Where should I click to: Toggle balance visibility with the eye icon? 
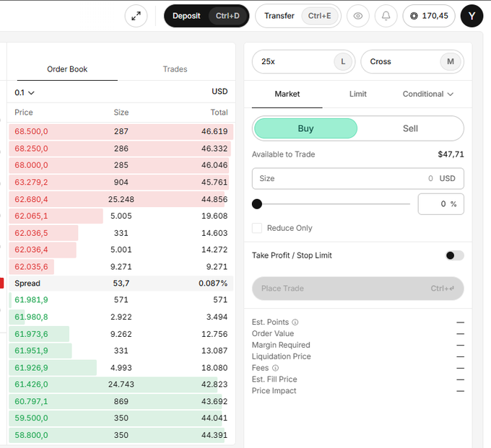[358, 16]
